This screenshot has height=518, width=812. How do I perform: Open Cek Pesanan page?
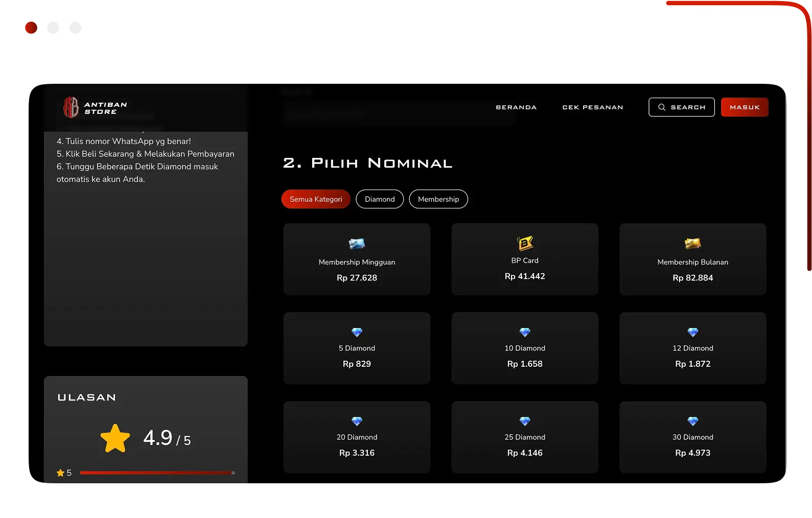pos(593,107)
